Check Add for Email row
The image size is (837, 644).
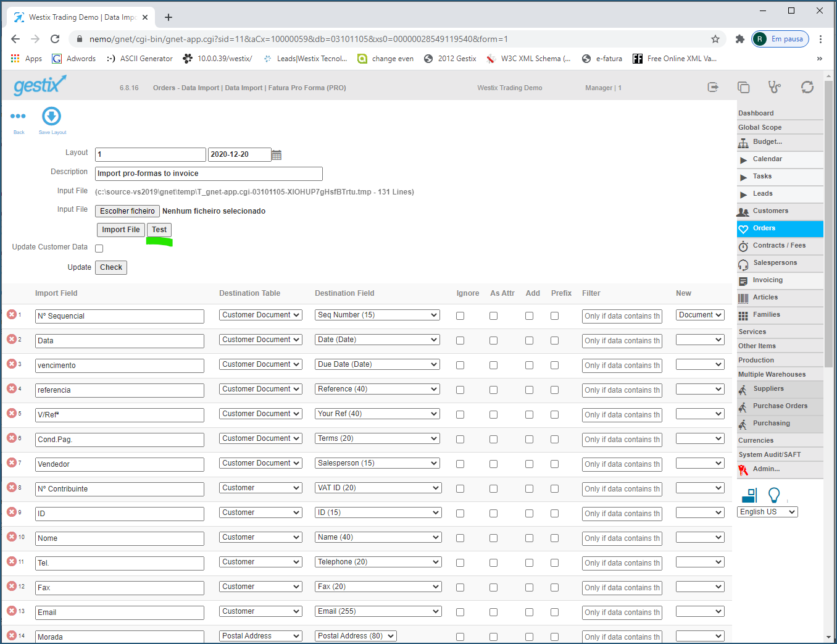(x=529, y=612)
